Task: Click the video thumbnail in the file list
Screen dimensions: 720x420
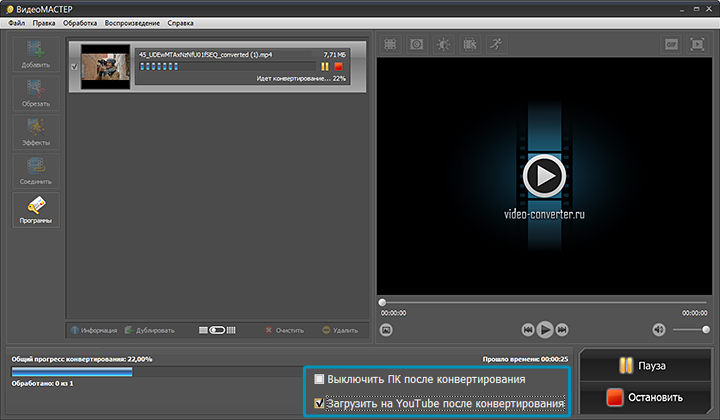Action: pyautogui.click(x=100, y=66)
